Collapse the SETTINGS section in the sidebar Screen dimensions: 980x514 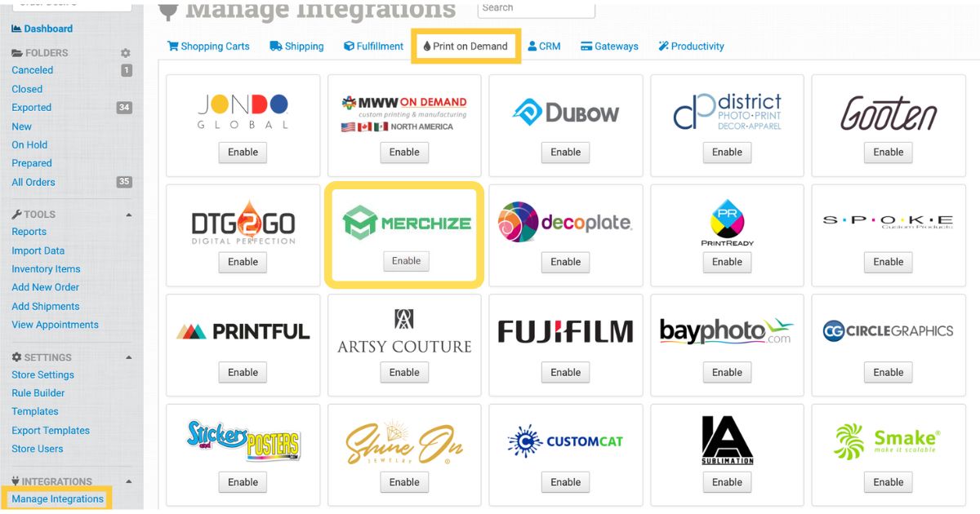click(127, 357)
